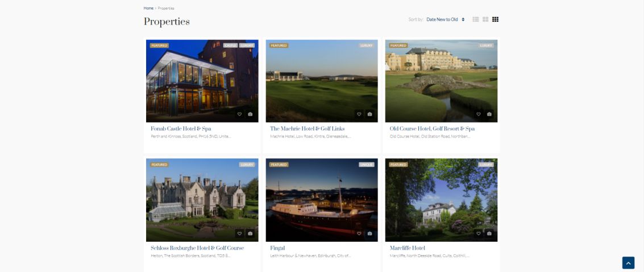Click Featured badge on Schloss Roxburghe listing

click(x=159, y=165)
